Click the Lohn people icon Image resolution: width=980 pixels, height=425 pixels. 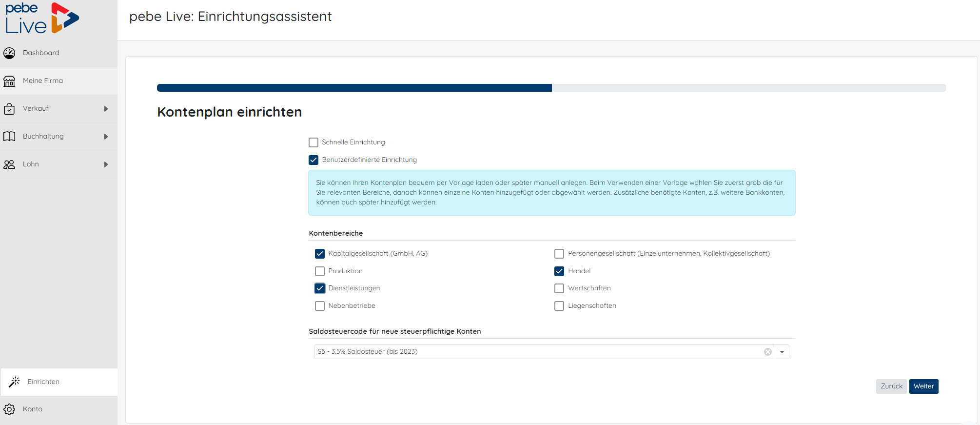point(9,164)
